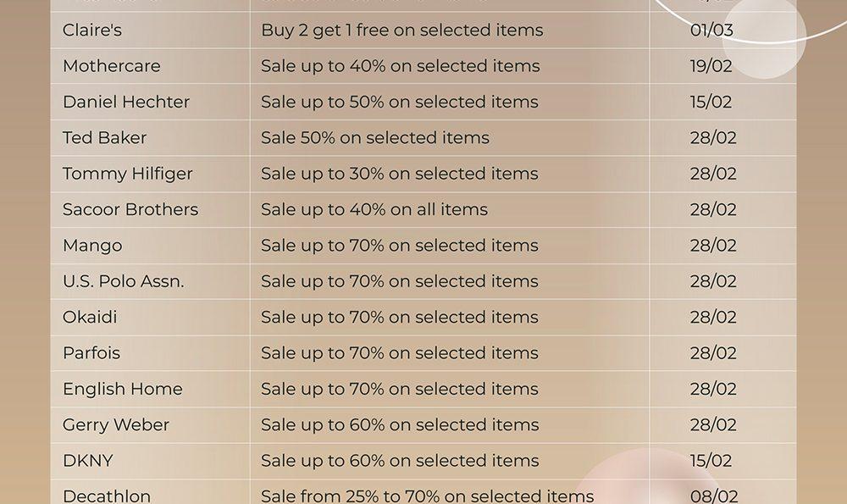This screenshot has height=504, width=847.
Task: Select "Sale 50% on selected items" offer
Action: pyautogui.click(x=375, y=138)
